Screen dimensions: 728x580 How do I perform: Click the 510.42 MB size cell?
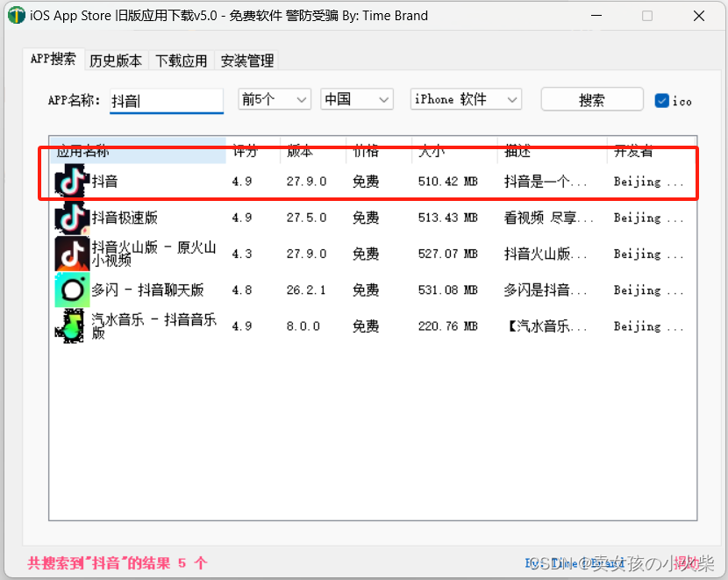(x=447, y=181)
